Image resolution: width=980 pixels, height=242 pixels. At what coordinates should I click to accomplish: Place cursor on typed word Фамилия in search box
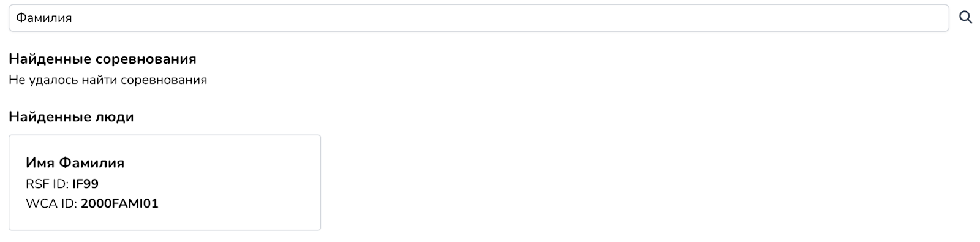coord(44,18)
